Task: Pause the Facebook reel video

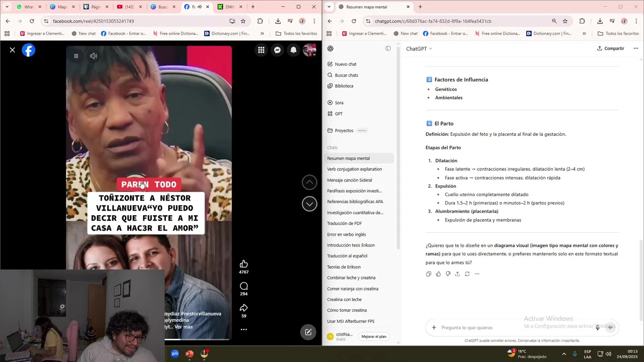Action: coord(76,56)
